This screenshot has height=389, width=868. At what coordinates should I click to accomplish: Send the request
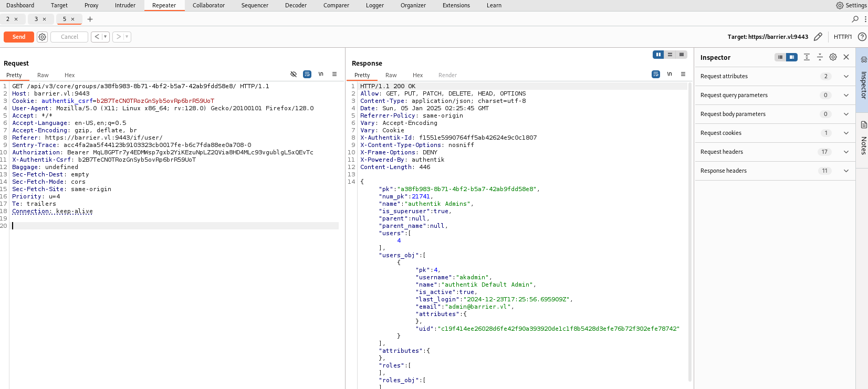point(19,37)
